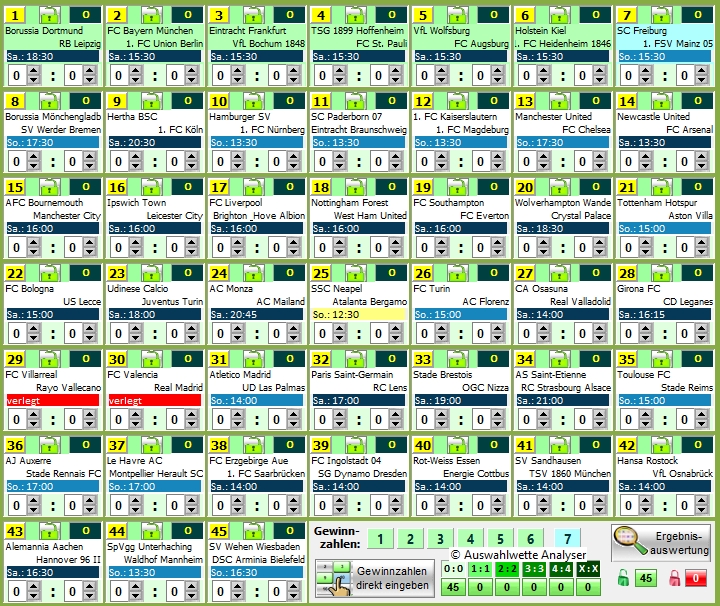Select Gewinnzahl 2 button

[410, 539]
